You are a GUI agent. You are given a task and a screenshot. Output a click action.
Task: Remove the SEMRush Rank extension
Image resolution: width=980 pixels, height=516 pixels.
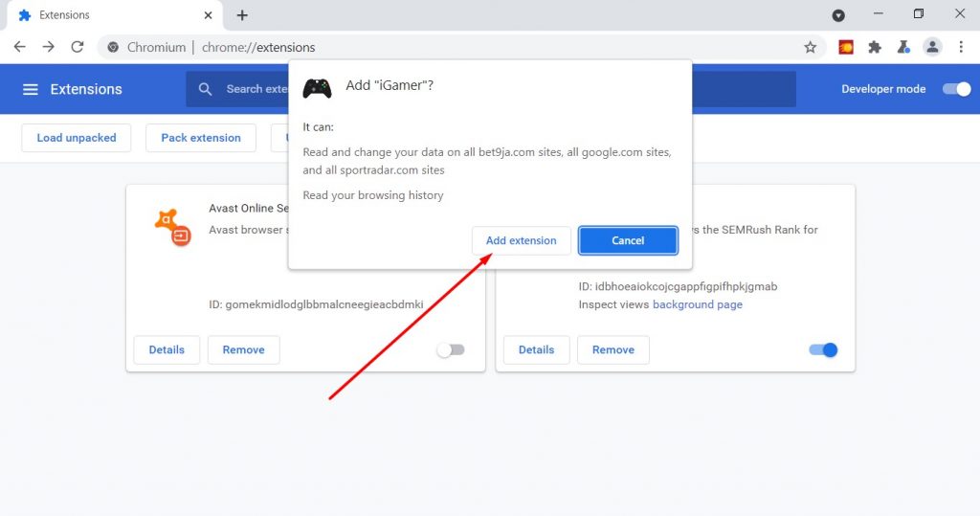click(x=613, y=349)
